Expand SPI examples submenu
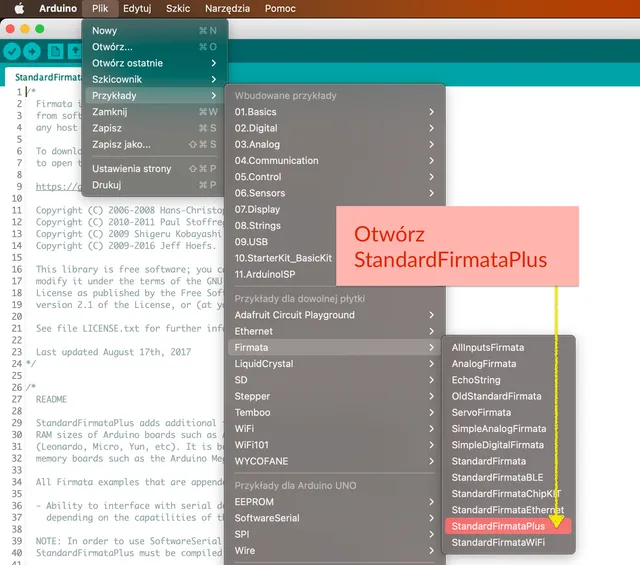This screenshot has height=565, width=640. pos(334,534)
